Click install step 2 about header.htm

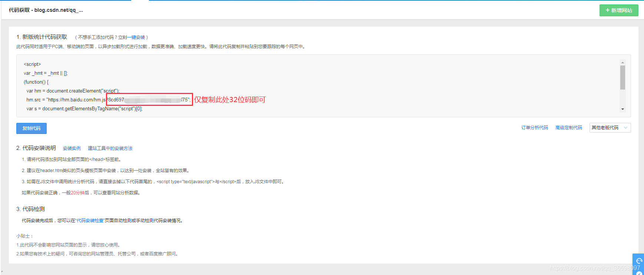coord(106,171)
